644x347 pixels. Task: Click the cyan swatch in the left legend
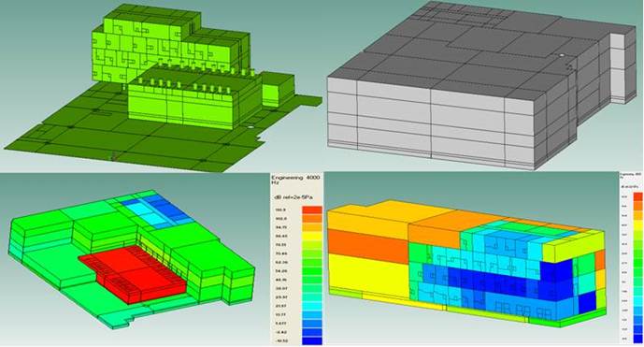[x=312, y=306]
